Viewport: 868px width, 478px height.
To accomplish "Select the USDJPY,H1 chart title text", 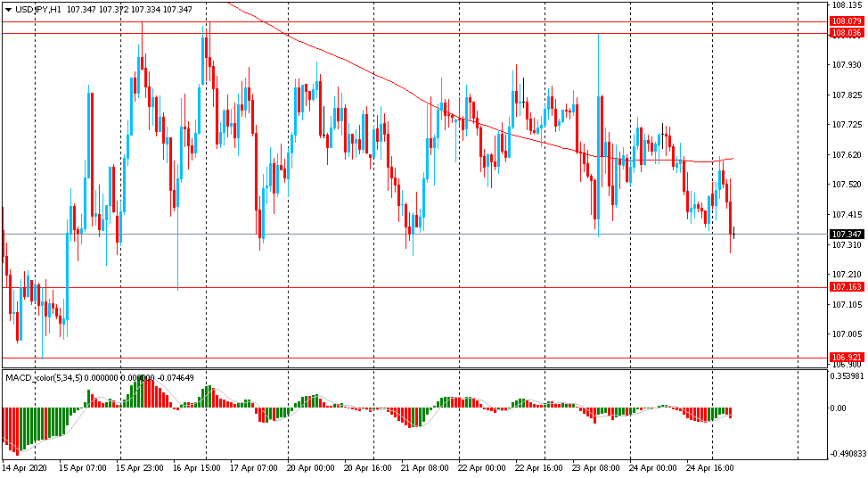I will tap(38, 10).
